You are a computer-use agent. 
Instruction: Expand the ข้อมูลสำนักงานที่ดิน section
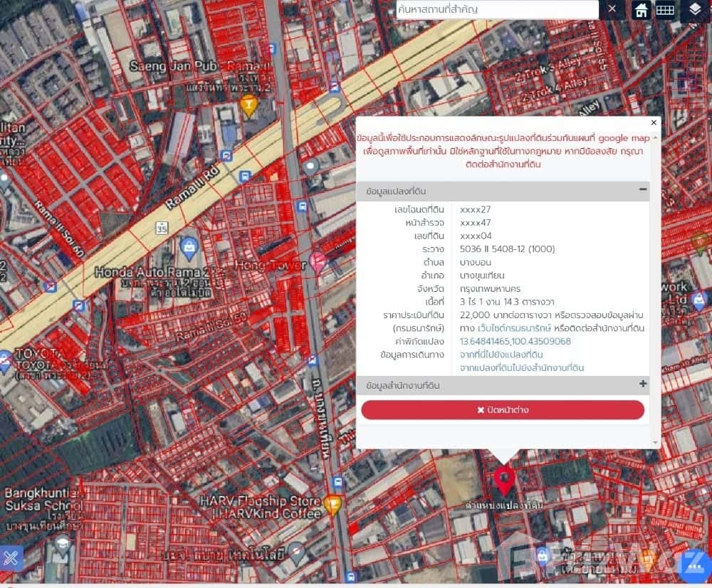tap(643, 384)
